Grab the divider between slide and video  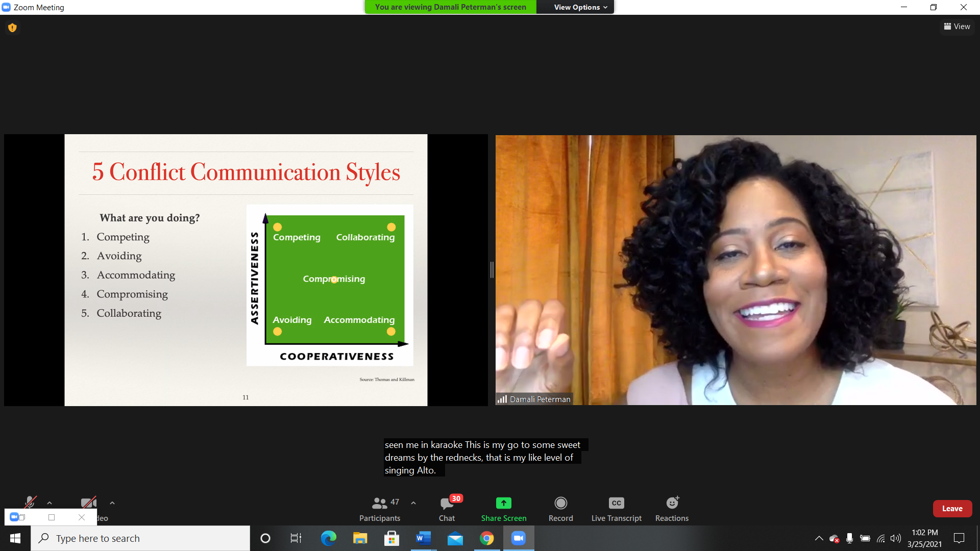tap(492, 269)
